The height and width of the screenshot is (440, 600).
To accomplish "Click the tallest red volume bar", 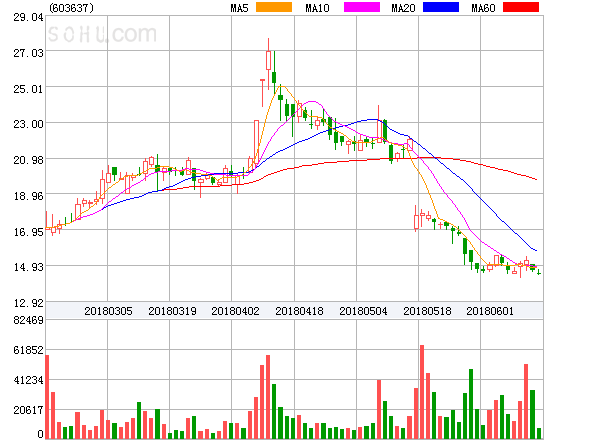I will click(422, 392).
